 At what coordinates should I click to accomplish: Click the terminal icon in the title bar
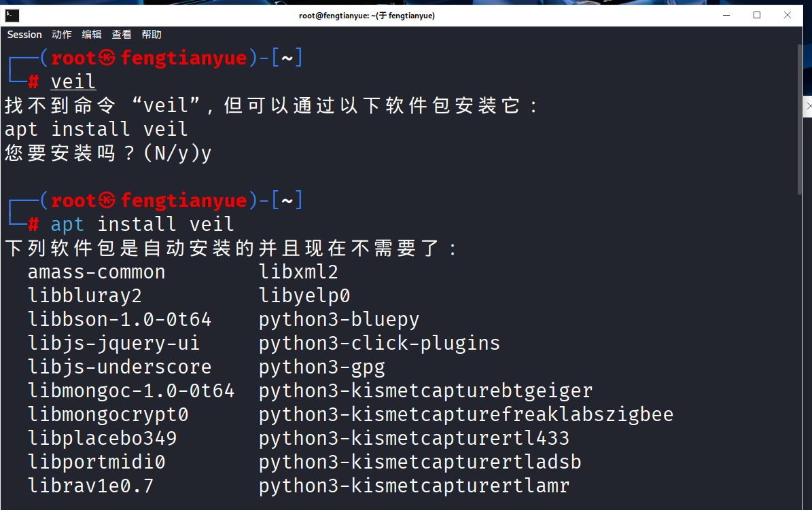(x=12, y=15)
